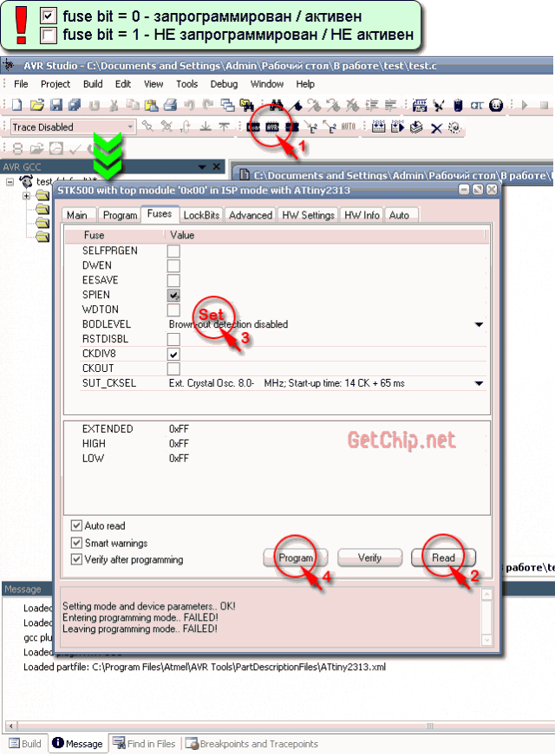Screen dimensions: 555x756
Task: Click the Save disk icon in toolbar
Action: click(x=55, y=106)
